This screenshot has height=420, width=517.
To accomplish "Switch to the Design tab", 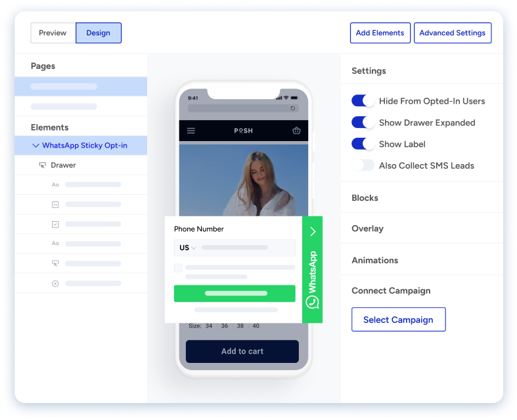I will pyautogui.click(x=99, y=33).
